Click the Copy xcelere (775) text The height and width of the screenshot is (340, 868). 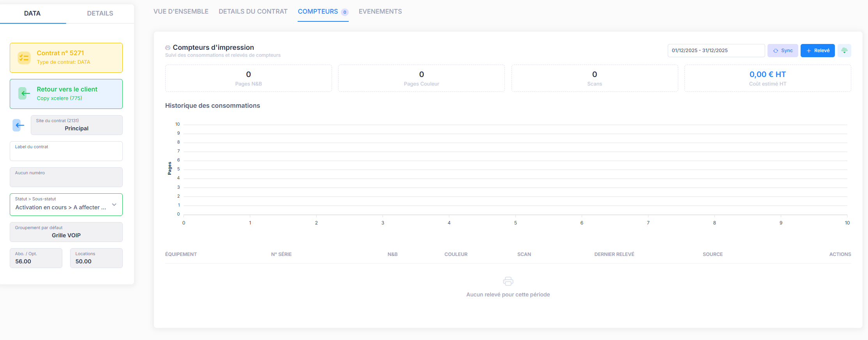tap(60, 98)
